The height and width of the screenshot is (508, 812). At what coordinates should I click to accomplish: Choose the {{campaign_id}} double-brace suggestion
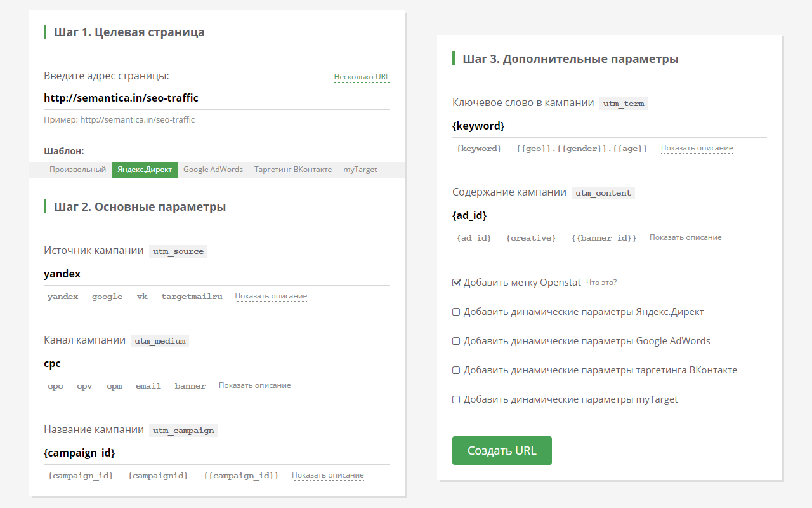coord(241,476)
